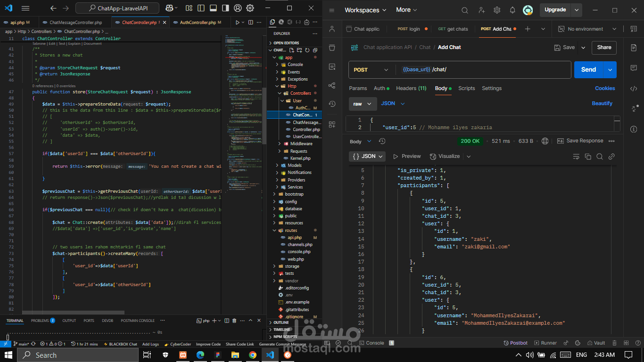This screenshot has width=644, height=362.
Task: Click the Beautify link
Action: click(x=602, y=103)
